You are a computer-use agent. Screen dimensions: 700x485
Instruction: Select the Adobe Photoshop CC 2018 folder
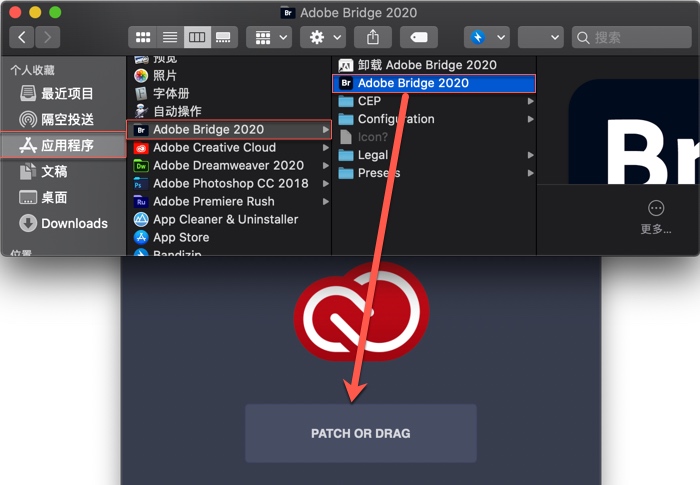(229, 183)
